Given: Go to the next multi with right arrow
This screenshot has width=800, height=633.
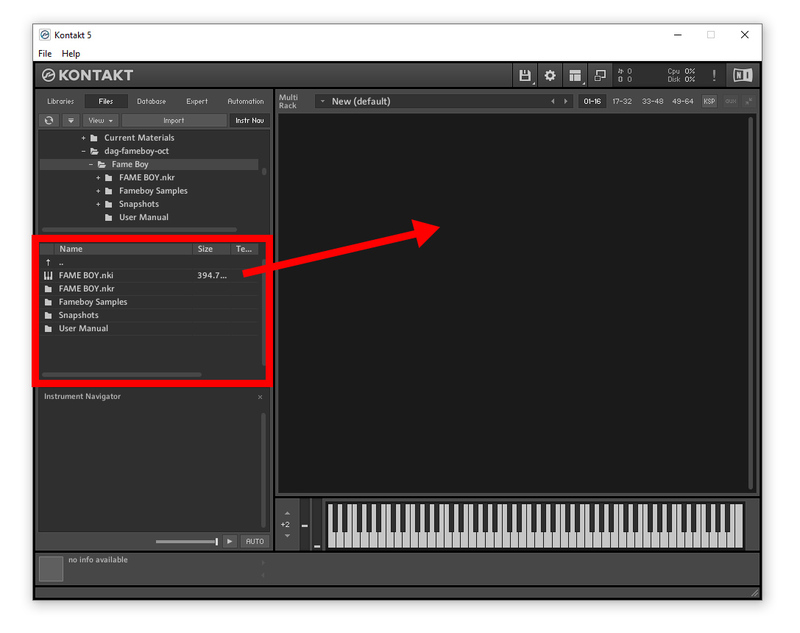Looking at the screenshot, I should click(x=565, y=102).
